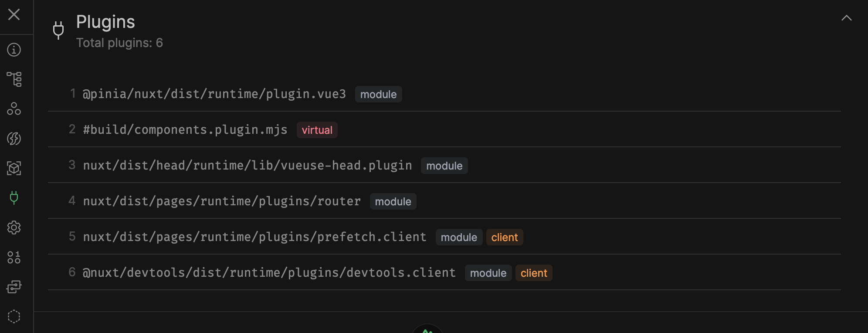Image resolution: width=868 pixels, height=333 pixels.
Task: Click the Nuxt logo button at bottom
Action: tap(427, 329)
